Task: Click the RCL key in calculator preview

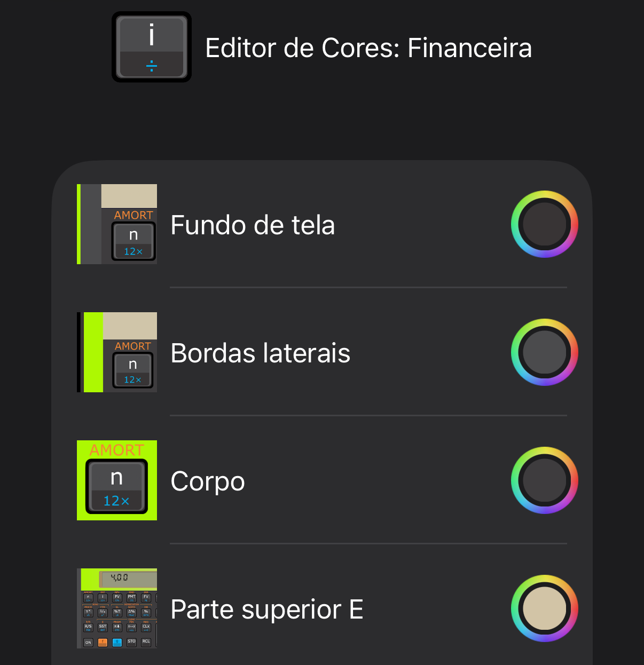Action: pos(146,642)
